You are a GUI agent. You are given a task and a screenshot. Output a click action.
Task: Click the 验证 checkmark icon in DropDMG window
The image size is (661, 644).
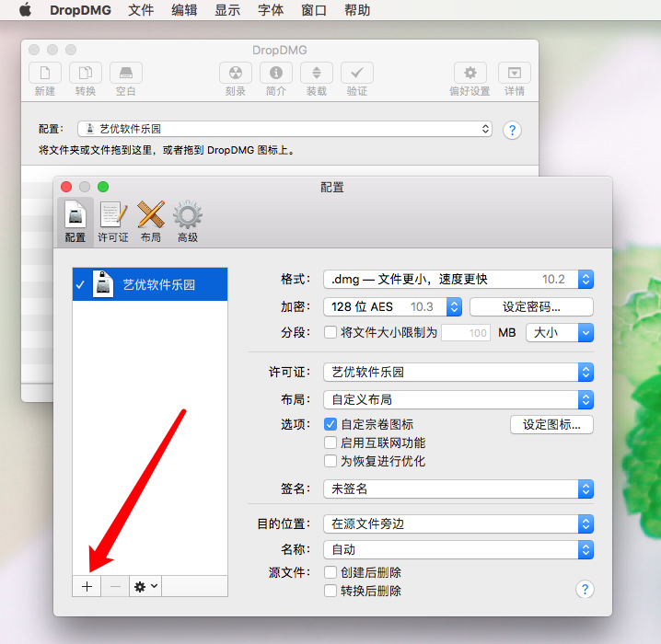pyautogui.click(x=357, y=73)
